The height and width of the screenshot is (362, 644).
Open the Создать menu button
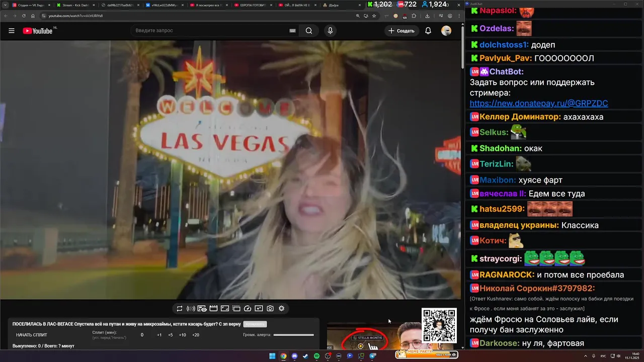click(x=402, y=31)
